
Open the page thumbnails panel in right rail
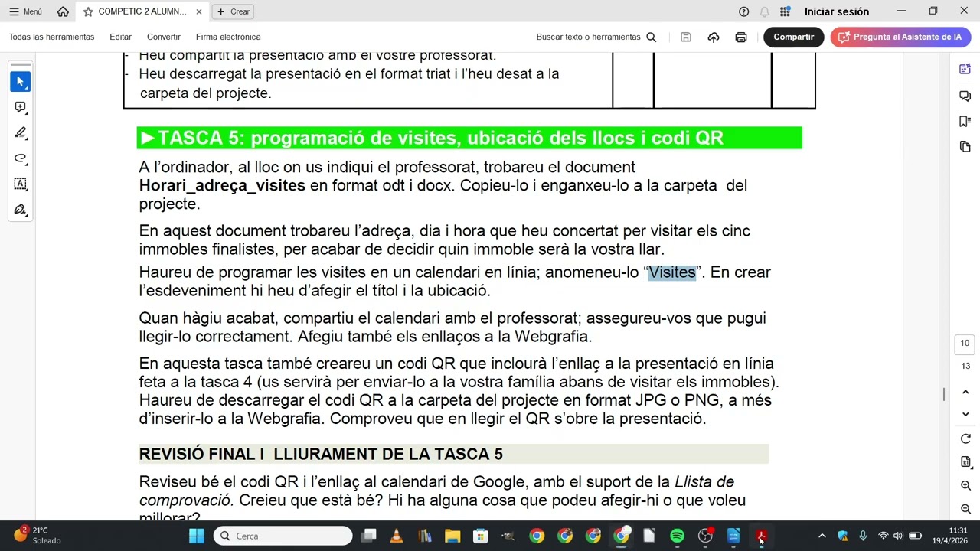click(x=965, y=146)
